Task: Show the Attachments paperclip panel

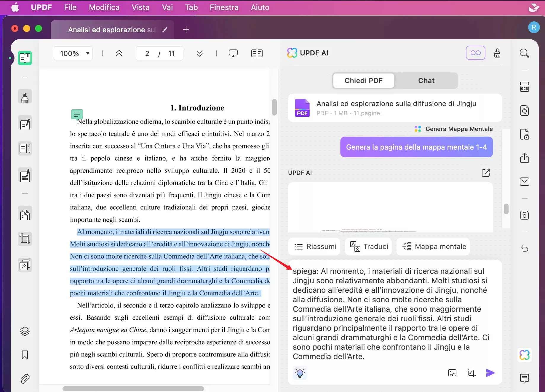Action: point(25,379)
